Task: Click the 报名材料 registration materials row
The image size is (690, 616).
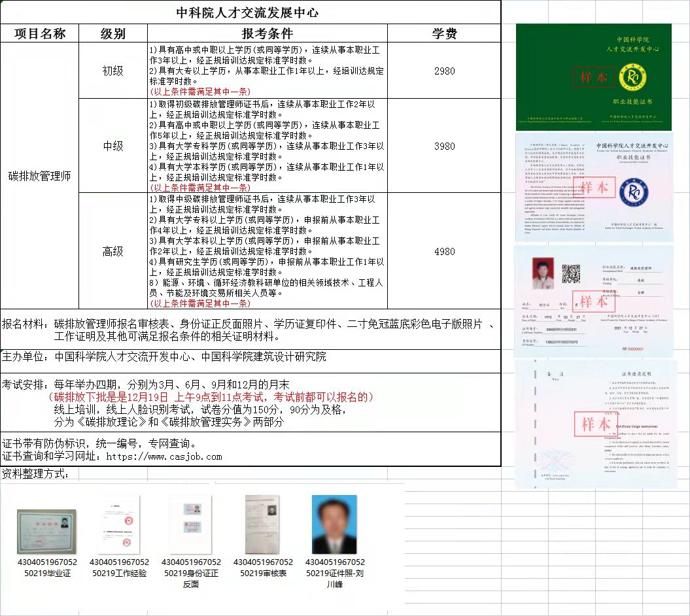Action: point(250,330)
